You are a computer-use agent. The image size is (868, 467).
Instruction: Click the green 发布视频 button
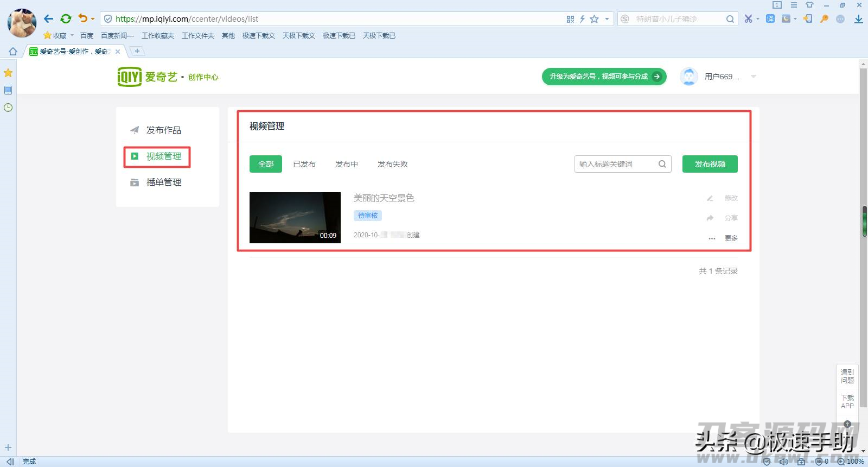point(710,164)
